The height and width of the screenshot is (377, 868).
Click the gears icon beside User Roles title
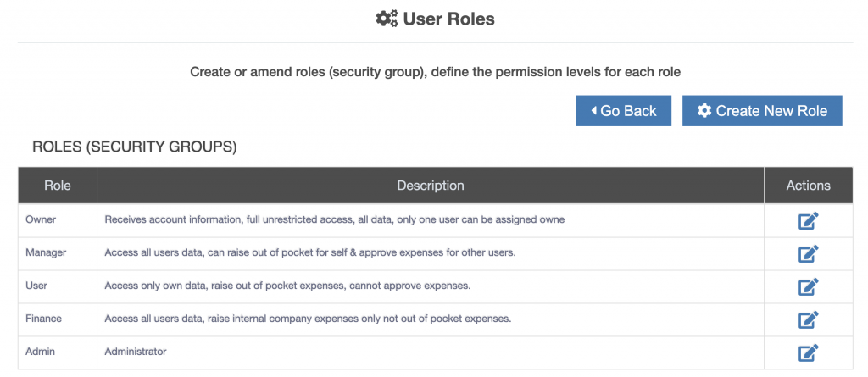pos(387,19)
